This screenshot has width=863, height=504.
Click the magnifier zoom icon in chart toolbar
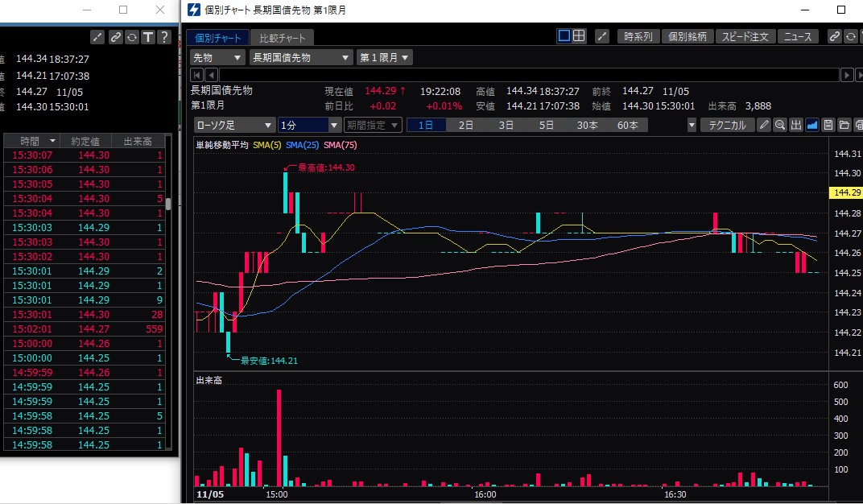[x=779, y=125]
